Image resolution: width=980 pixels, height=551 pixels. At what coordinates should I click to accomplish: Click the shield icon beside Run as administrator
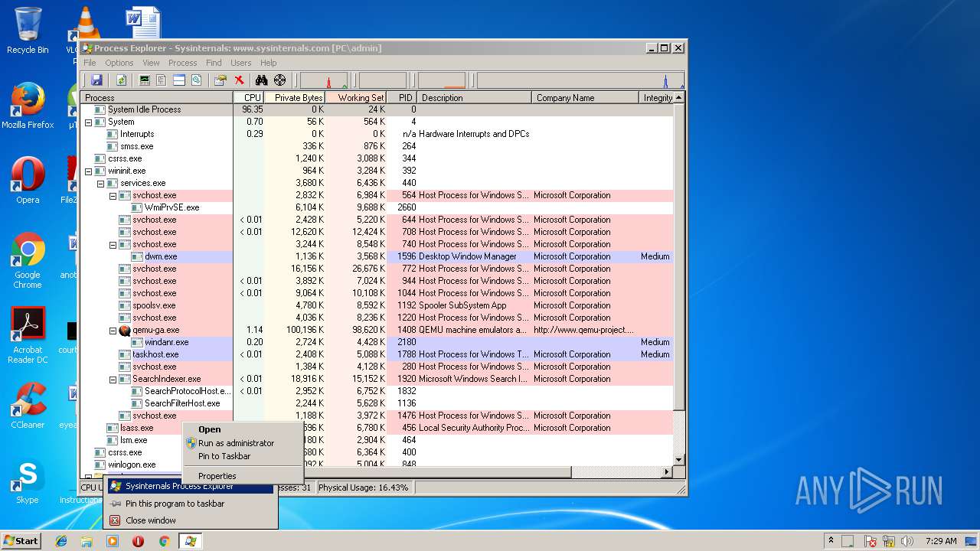click(191, 443)
